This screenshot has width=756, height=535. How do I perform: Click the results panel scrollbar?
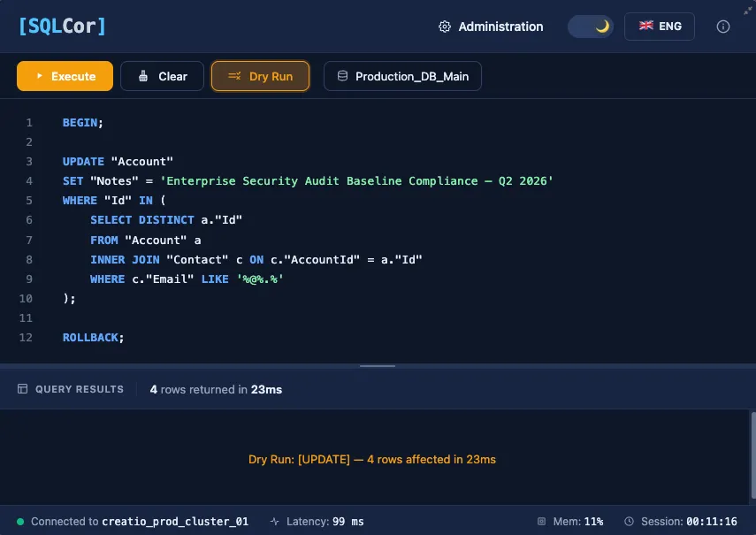point(753,455)
